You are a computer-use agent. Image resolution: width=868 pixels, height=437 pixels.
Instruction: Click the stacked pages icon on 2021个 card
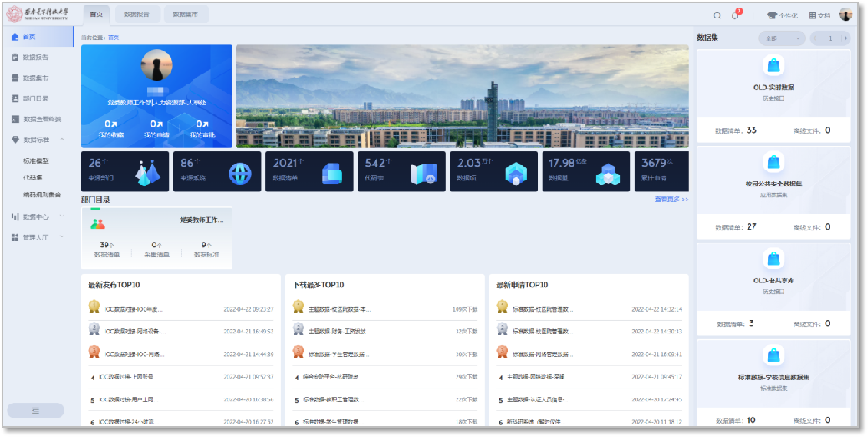point(332,174)
